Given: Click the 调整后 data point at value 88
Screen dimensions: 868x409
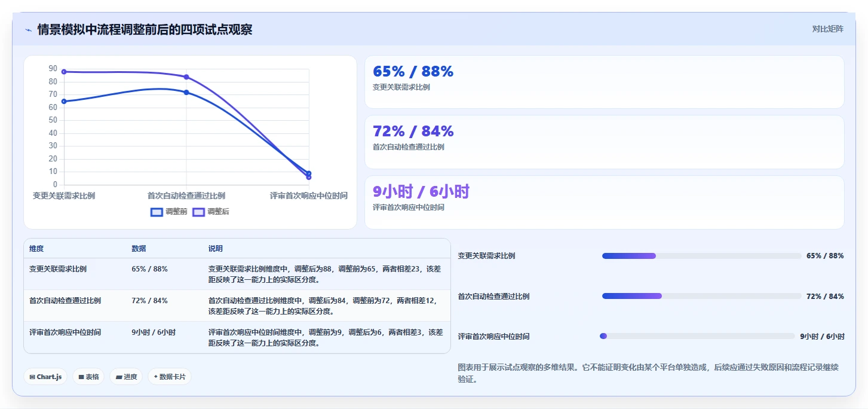Looking at the screenshot, I should (64, 72).
